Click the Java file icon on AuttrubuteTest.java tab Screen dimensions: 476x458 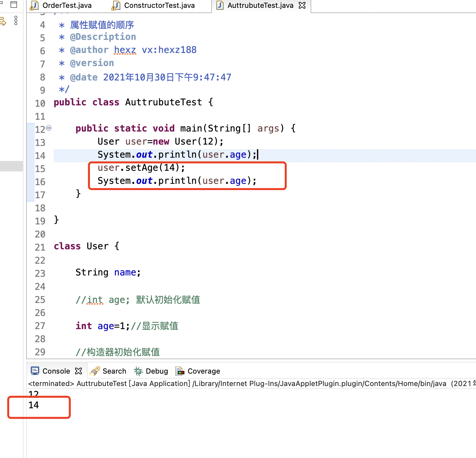coord(220,5)
